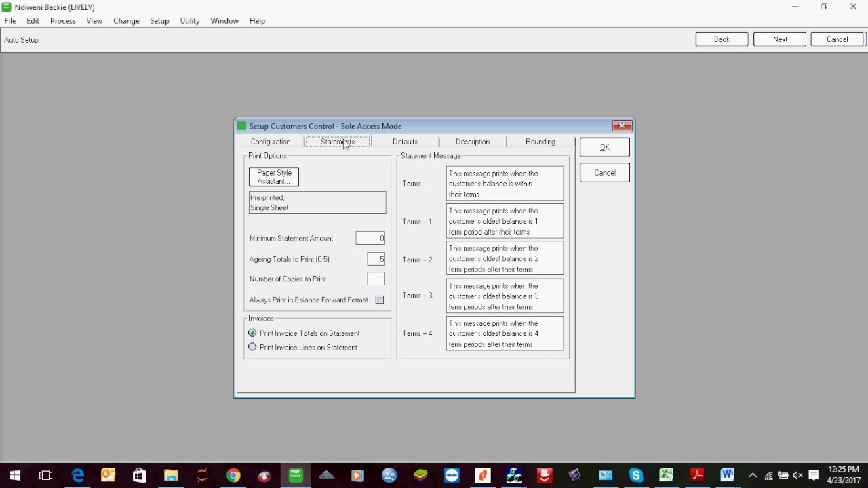The height and width of the screenshot is (488, 868).
Task: Open File Explorer from the taskbar
Action: pyautogui.click(x=170, y=476)
